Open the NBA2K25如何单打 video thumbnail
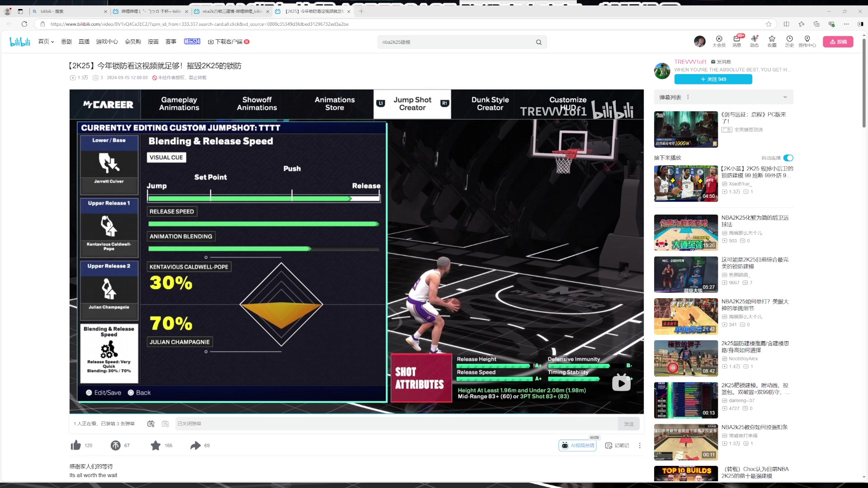This screenshot has width=868, height=488. click(x=686, y=316)
